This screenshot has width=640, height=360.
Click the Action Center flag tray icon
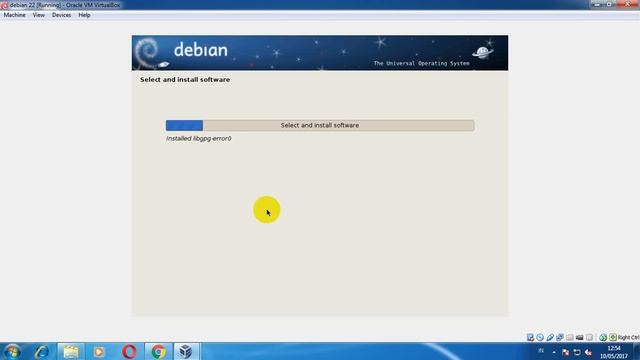coord(565,352)
